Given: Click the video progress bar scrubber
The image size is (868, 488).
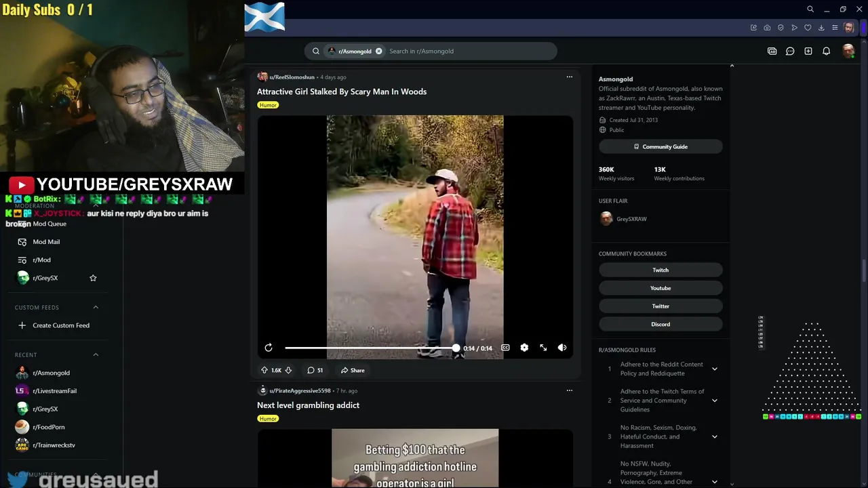Looking at the screenshot, I should click(x=456, y=348).
